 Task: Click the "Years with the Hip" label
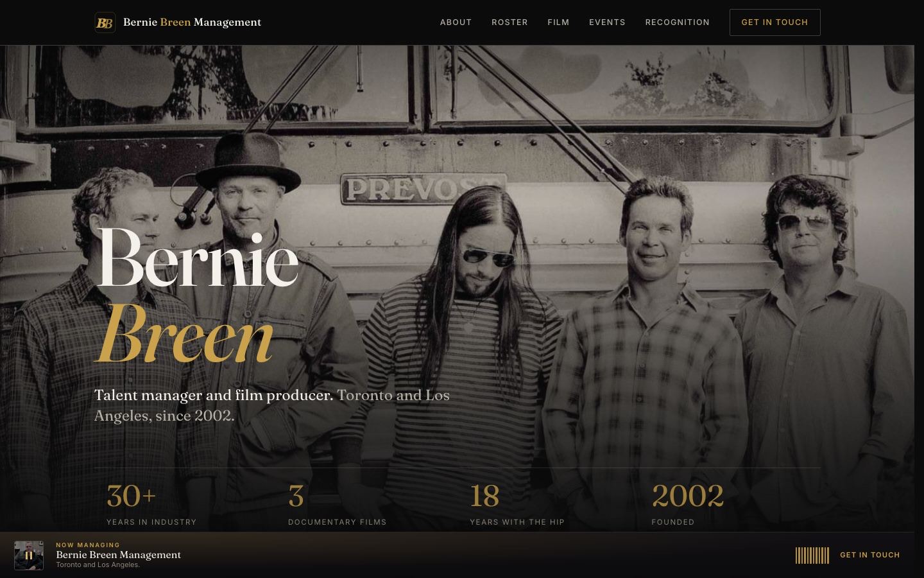coord(517,522)
